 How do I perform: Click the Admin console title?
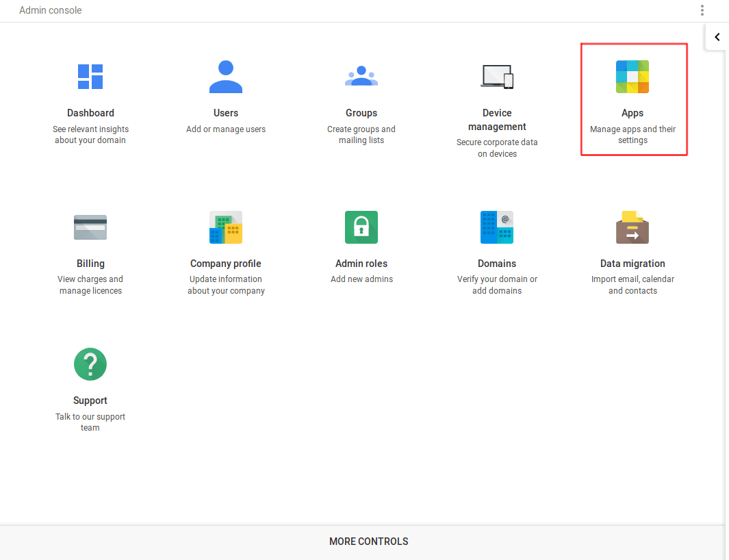tap(51, 10)
